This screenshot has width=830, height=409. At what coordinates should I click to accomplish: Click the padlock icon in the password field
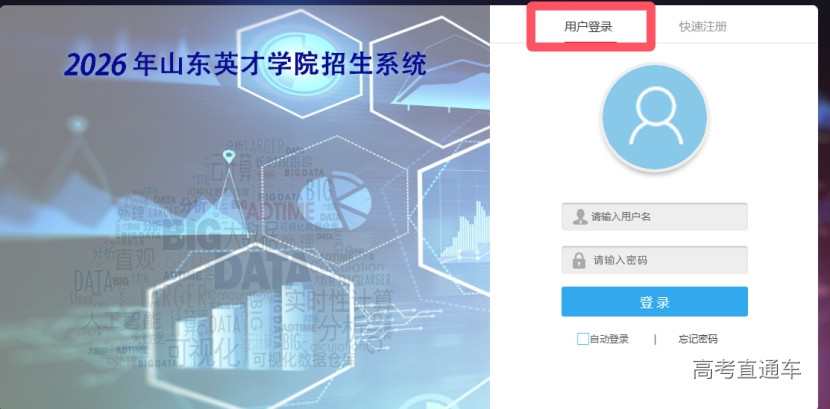click(x=579, y=260)
